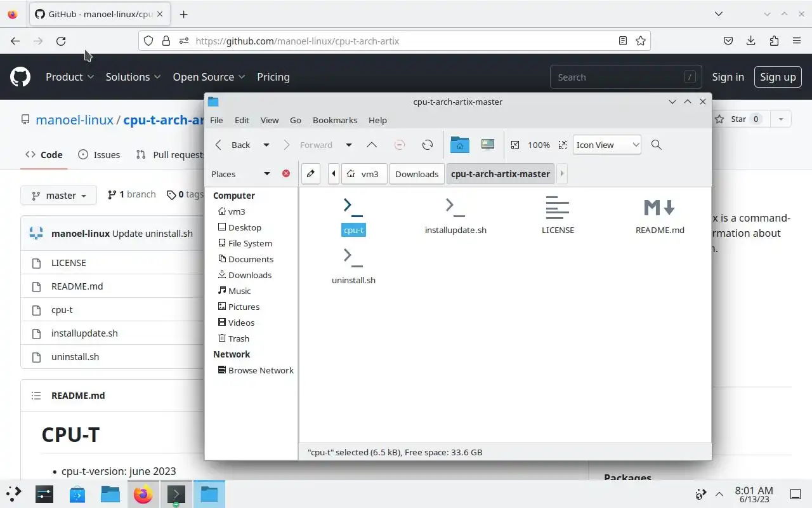Open the Edit menu
812x508 pixels.
pos(242,120)
